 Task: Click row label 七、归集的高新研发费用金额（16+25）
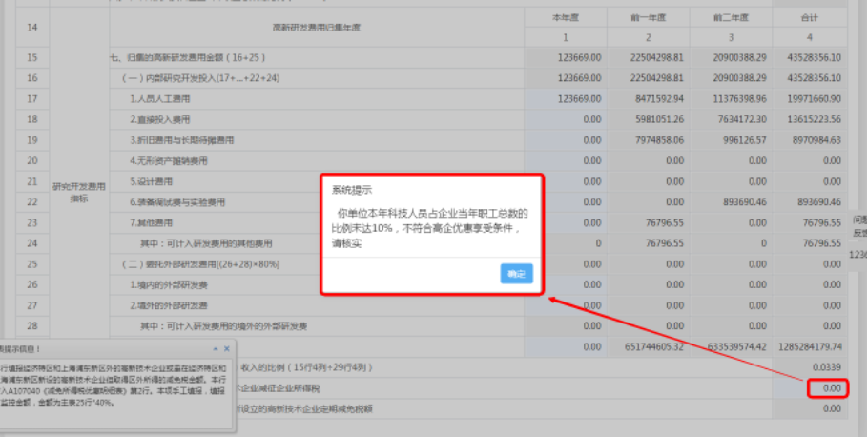click(188, 57)
